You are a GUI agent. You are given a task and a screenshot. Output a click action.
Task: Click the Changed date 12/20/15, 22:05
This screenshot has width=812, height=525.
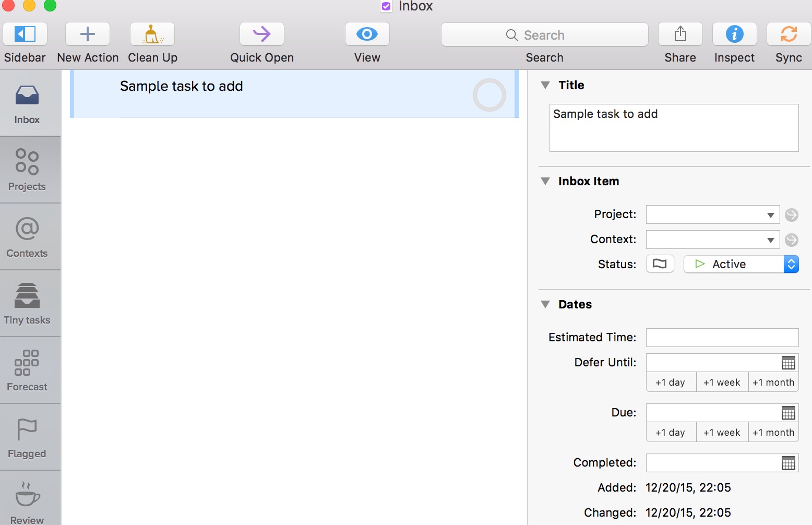(688, 513)
